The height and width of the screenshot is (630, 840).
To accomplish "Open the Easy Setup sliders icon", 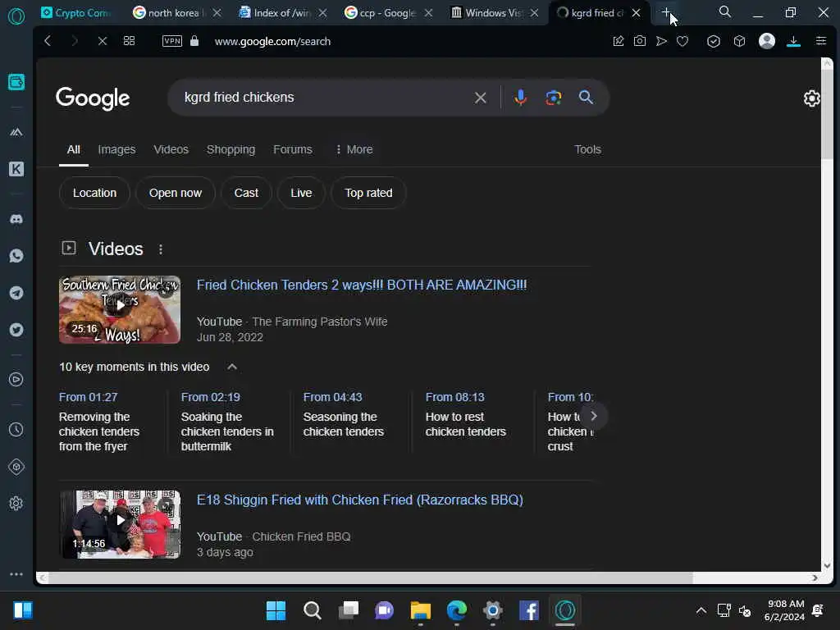I will 820,41.
